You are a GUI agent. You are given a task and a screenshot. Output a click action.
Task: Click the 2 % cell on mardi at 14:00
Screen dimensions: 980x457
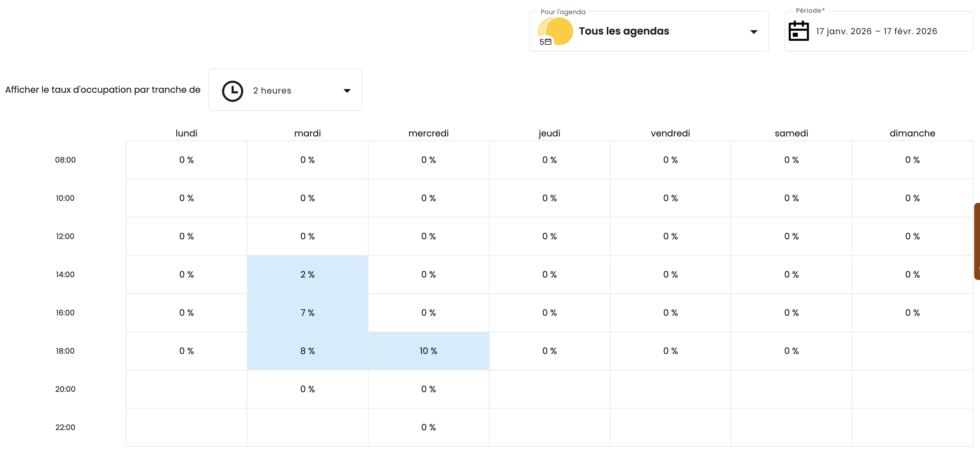308,275
